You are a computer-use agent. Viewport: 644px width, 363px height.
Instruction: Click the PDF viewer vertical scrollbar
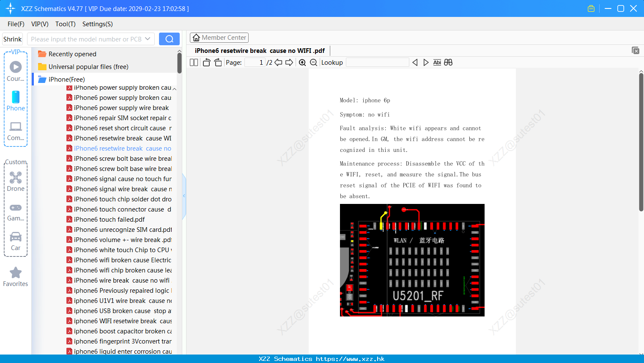click(x=641, y=142)
